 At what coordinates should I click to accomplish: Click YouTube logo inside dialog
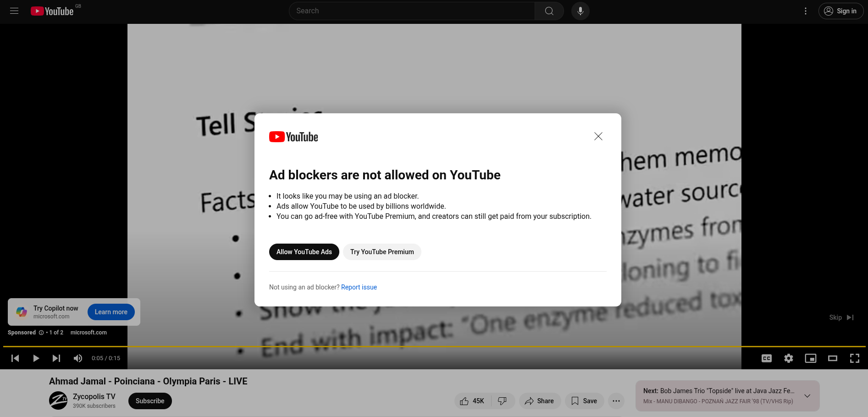293,137
